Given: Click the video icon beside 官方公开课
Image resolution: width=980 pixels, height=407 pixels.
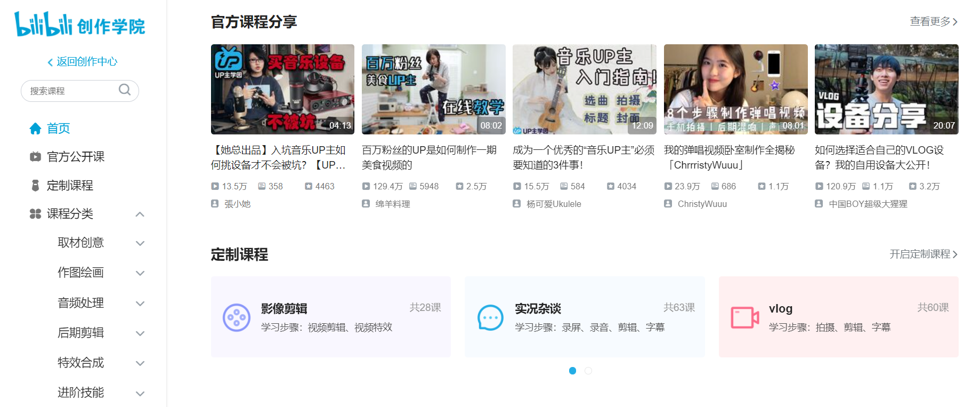Looking at the screenshot, I should pos(35,157).
